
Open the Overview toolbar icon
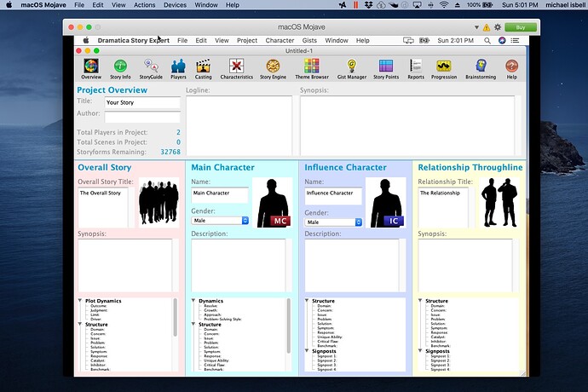tap(91, 69)
